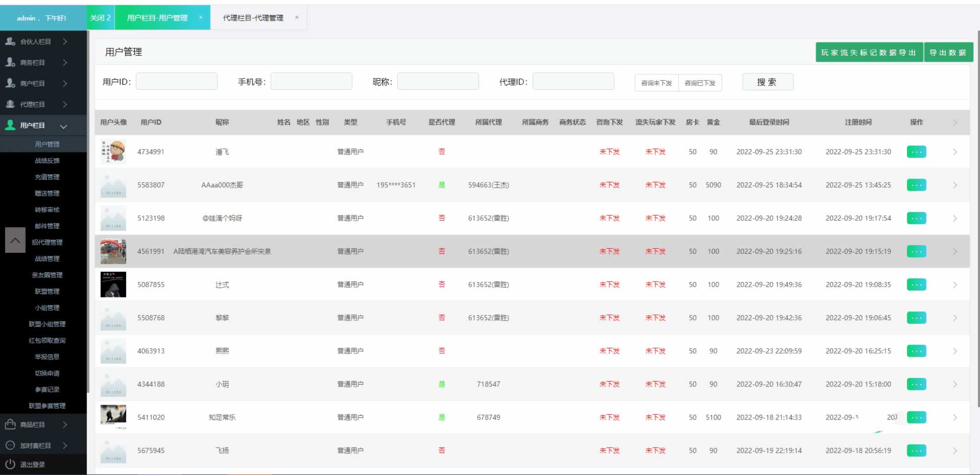Open the green action menu for user 潘飞
This screenshot has width=980, height=475.
916,152
